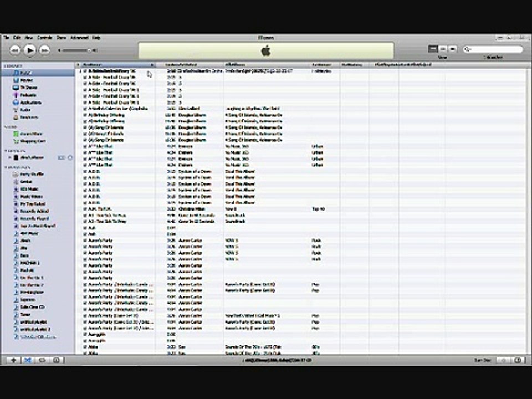The width and height of the screenshot is (532, 399).
Task: Sort songs by the Album column
Action: click(267, 64)
